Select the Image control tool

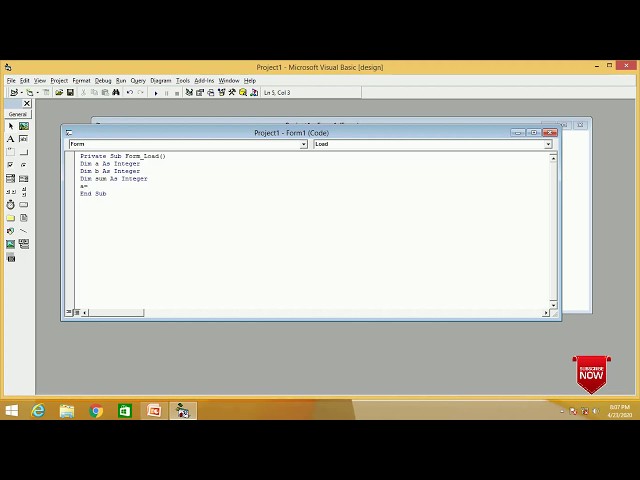point(11,244)
